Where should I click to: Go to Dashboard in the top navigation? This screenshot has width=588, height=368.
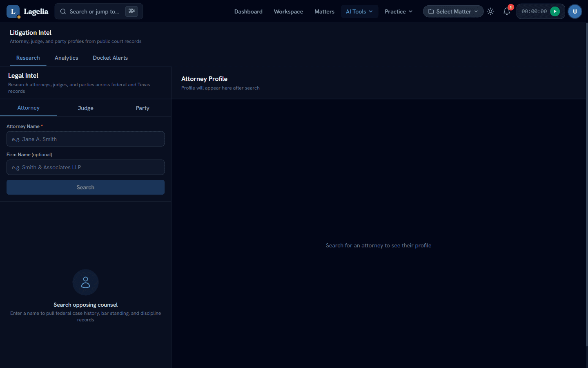click(x=248, y=11)
